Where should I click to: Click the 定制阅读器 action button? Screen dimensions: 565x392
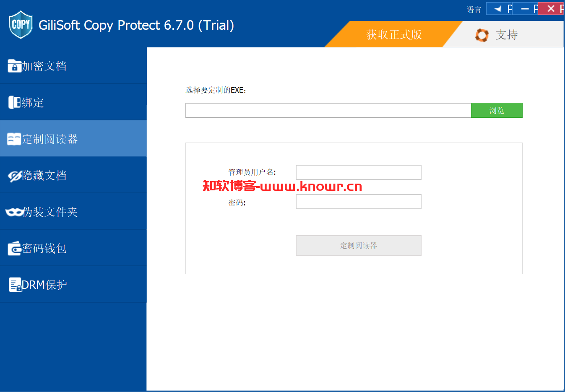359,245
